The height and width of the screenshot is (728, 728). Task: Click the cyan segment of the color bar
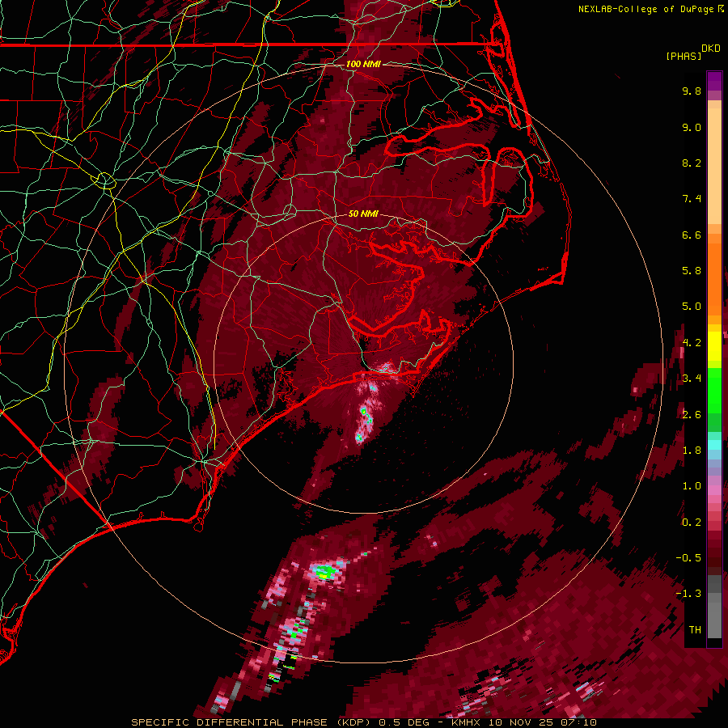coord(714,445)
